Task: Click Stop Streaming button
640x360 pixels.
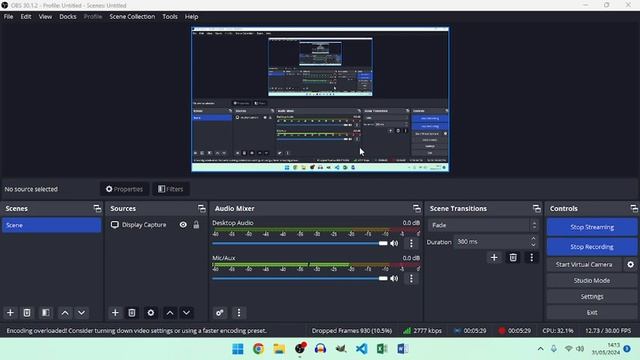Action: [x=592, y=227]
